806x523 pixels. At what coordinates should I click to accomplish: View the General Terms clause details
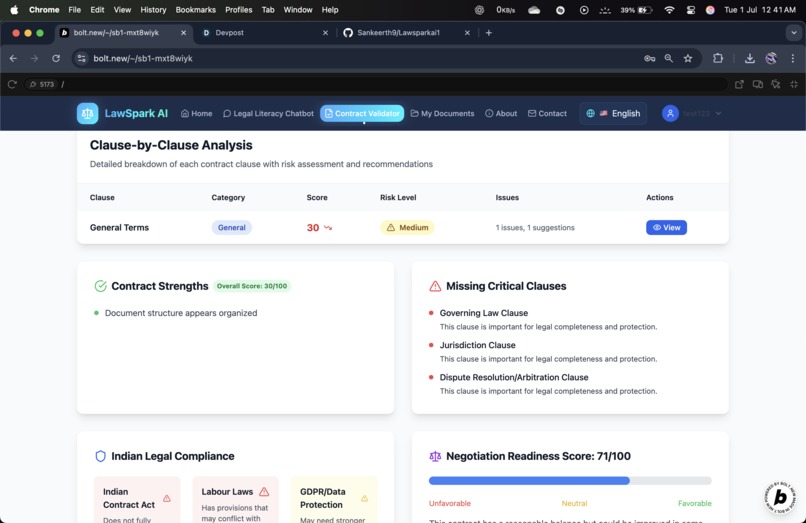point(666,227)
